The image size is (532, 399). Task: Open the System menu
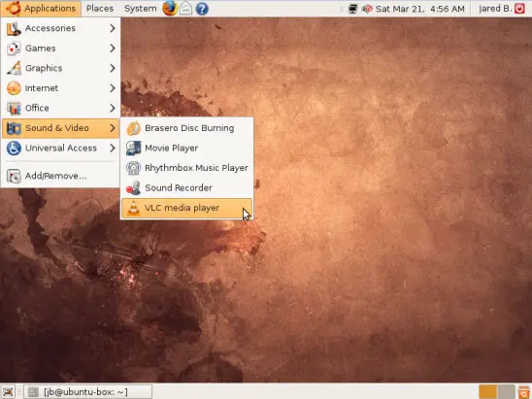(141, 9)
